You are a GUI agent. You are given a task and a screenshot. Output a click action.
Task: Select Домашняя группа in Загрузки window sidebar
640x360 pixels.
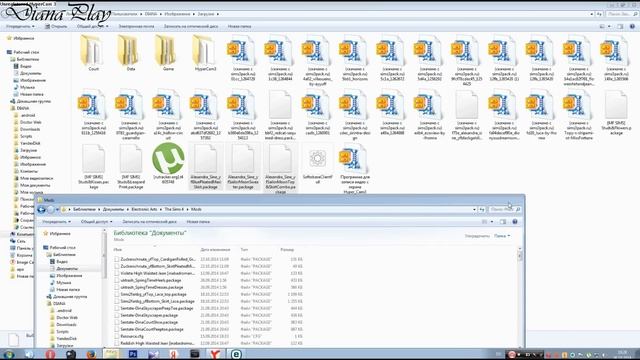33,101
